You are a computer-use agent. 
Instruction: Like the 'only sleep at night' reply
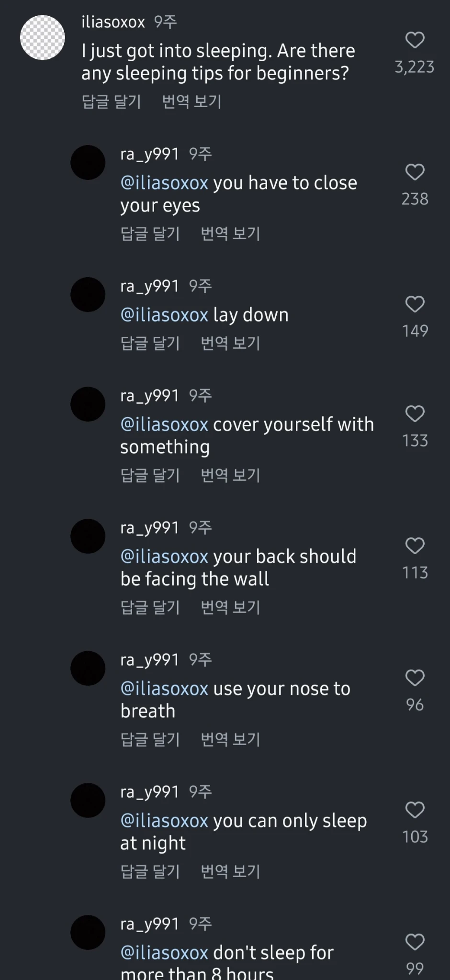[415, 810]
